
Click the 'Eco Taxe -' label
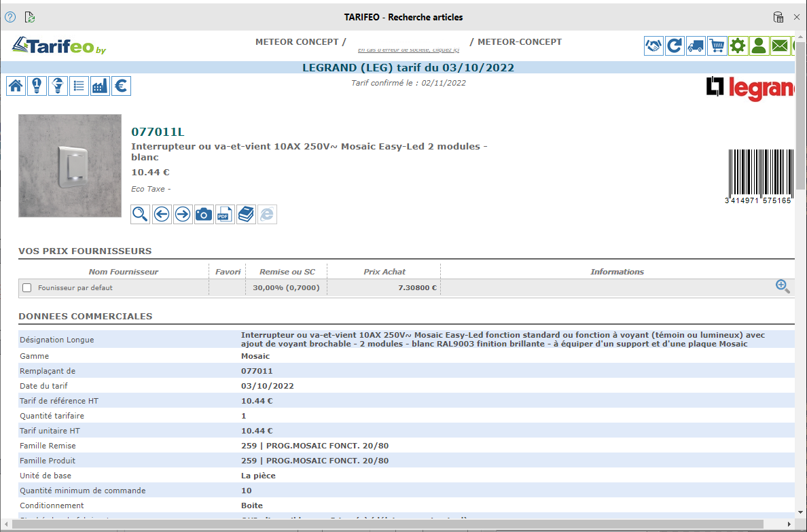[151, 189]
